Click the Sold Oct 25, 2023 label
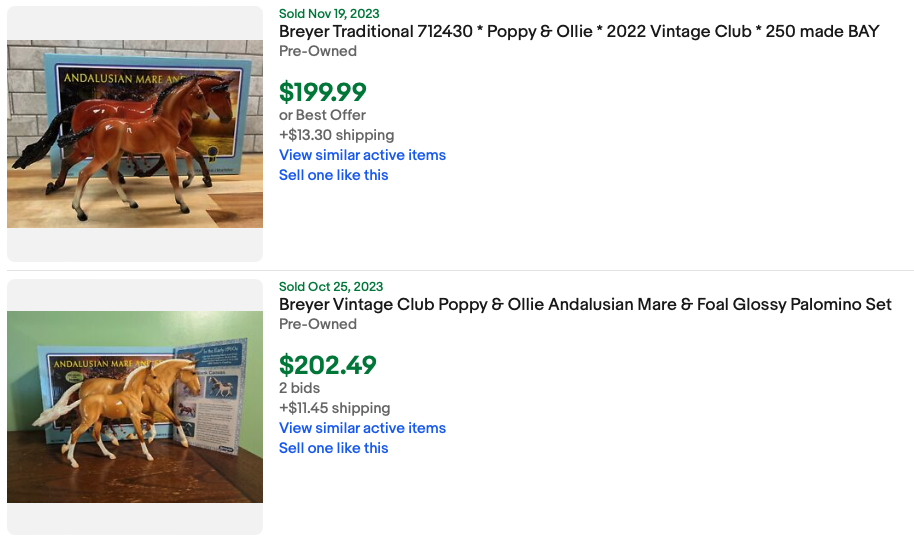The image size is (914, 540). [331, 287]
